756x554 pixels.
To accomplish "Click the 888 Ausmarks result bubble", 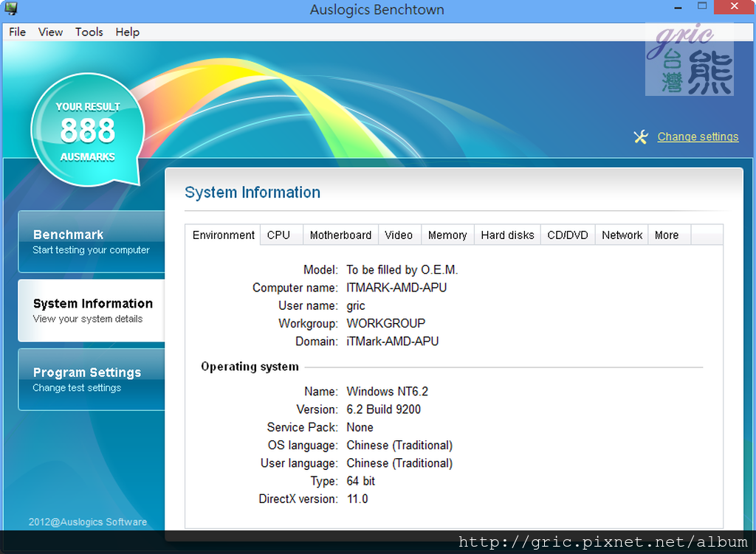I will click(87, 131).
